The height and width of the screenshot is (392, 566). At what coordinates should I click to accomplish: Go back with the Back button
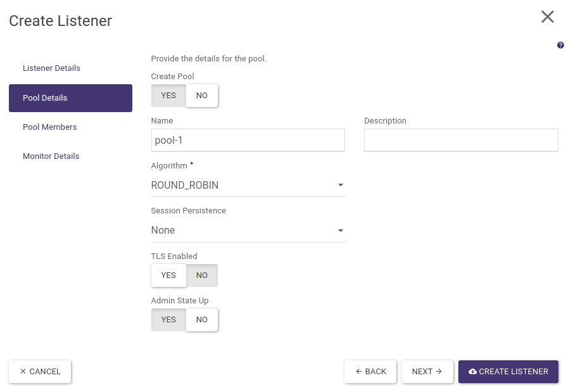pyautogui.click(x=370, y=372)
